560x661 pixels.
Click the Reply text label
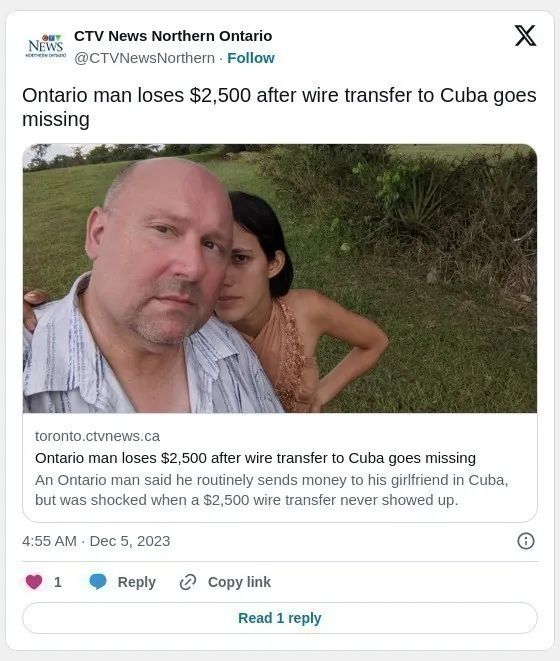tap(137, 582)
